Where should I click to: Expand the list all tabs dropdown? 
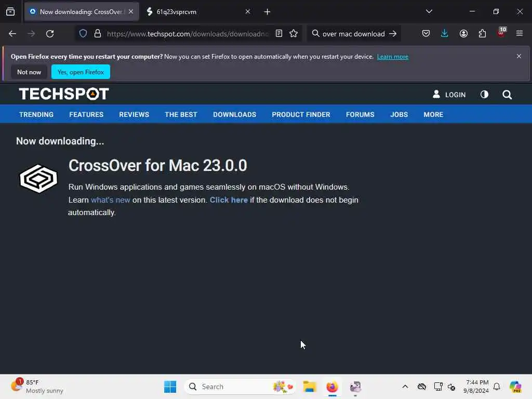pyautogui.click(x=429, y=11)
